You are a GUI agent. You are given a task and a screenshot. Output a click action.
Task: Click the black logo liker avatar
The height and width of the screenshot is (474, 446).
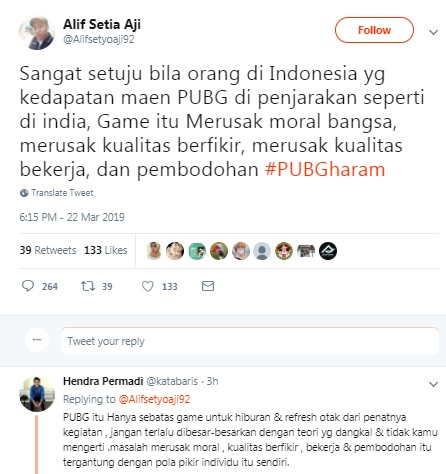click(x=328, y=251)
